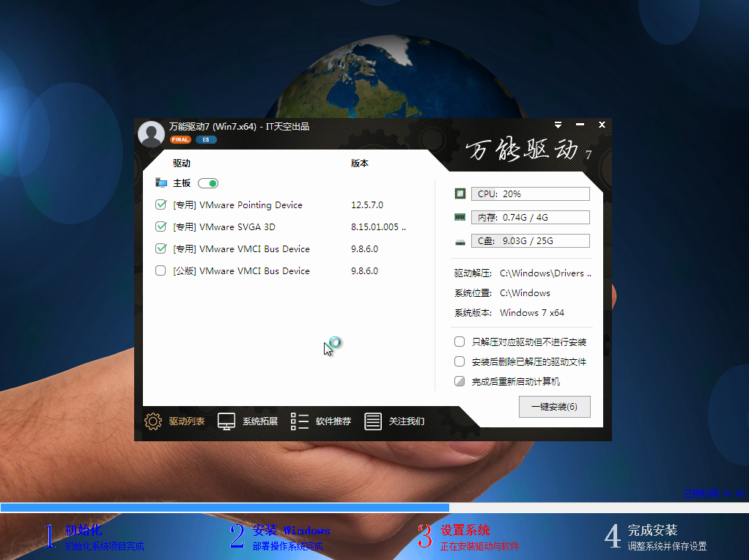Image resolution: width=749 pixels, height=560 pixels.
Task: Uncheck the VMware Pointing Device driver
Action: [160, 205]
